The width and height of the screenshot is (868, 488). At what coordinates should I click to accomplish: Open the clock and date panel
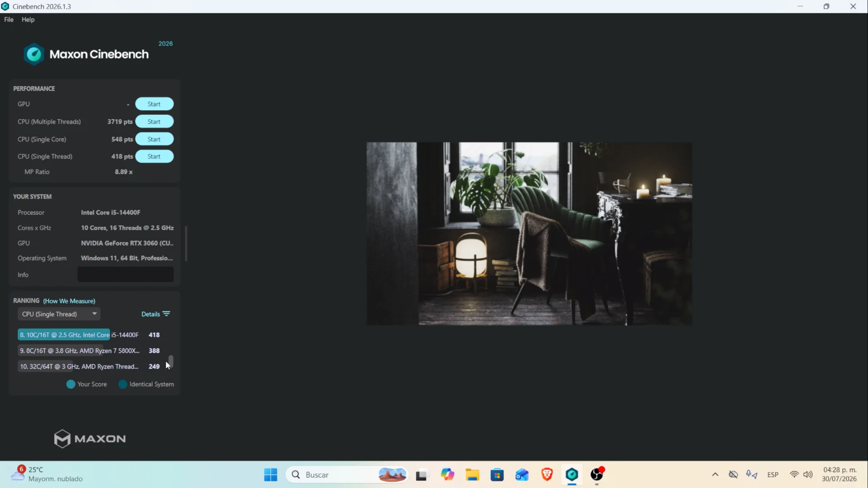pyautogui.click(x=840, y=474)
